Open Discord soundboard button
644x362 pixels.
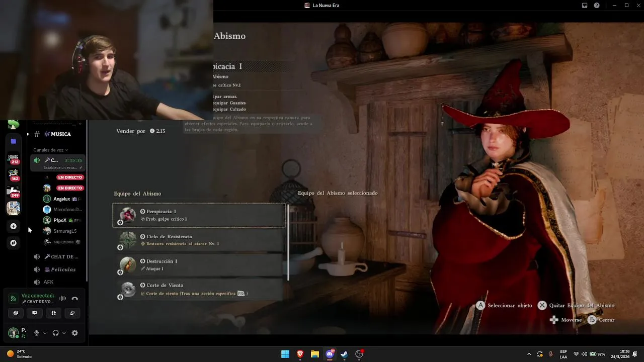(72, 313)
